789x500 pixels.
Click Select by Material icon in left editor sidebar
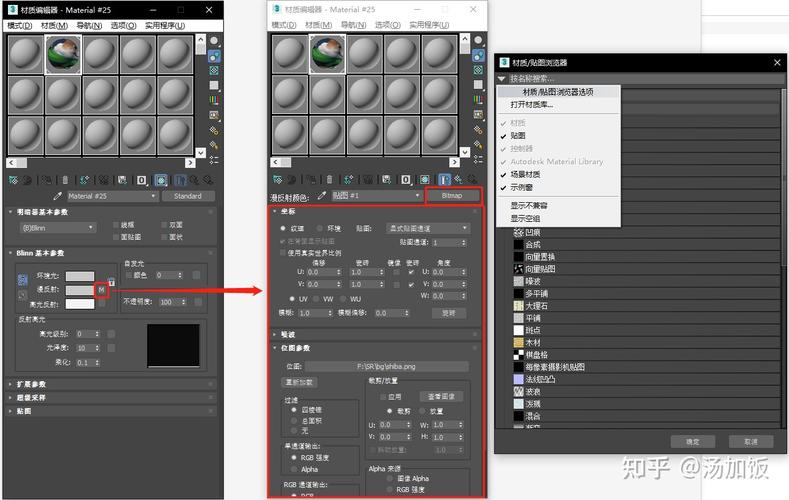[214, 145]
